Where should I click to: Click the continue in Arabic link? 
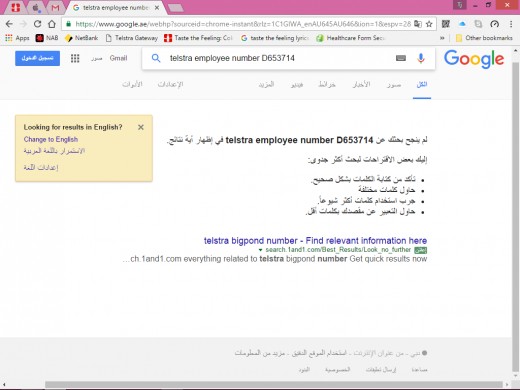pos(54,151)
